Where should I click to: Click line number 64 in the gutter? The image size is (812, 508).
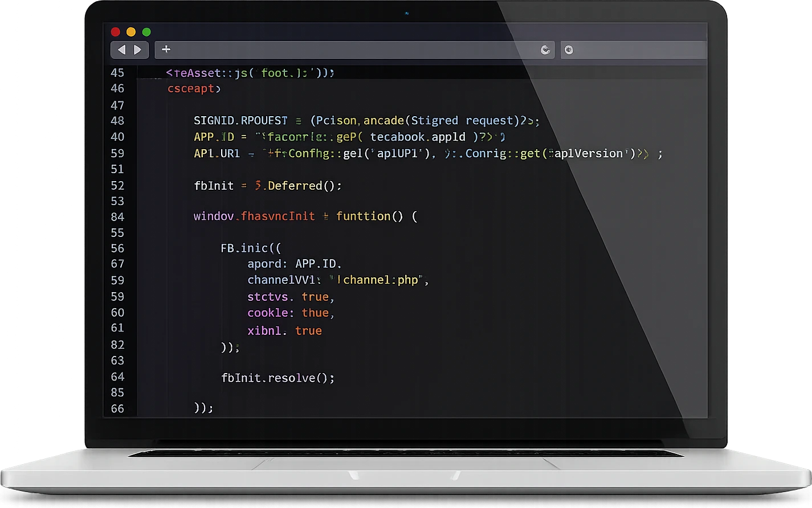tap(117, 377)
